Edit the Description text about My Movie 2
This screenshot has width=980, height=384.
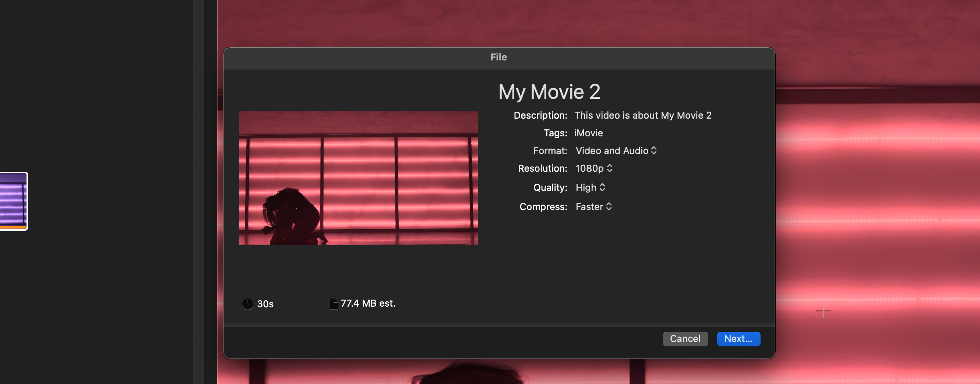643,115
